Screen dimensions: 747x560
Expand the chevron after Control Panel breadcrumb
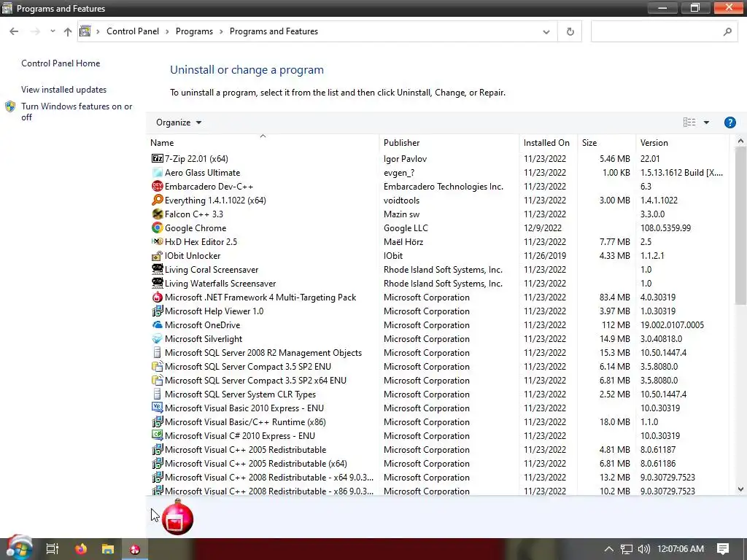(167, 31)
